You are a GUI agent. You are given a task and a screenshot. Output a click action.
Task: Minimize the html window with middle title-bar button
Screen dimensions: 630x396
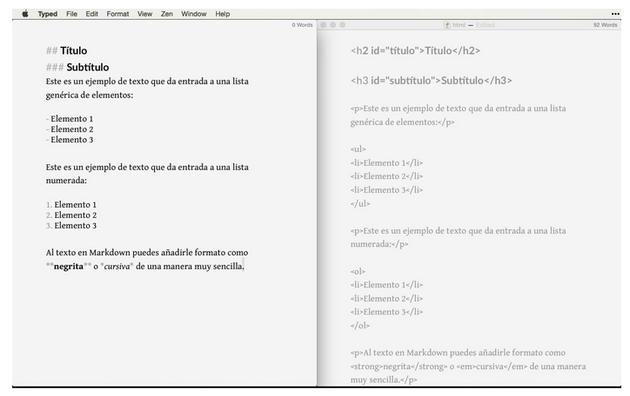[x=333, y=25]
